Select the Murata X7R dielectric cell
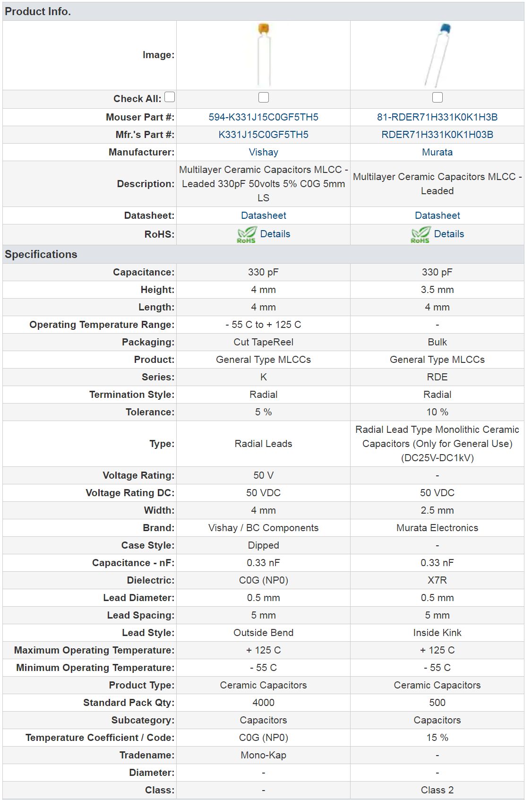 click(438, 580)
